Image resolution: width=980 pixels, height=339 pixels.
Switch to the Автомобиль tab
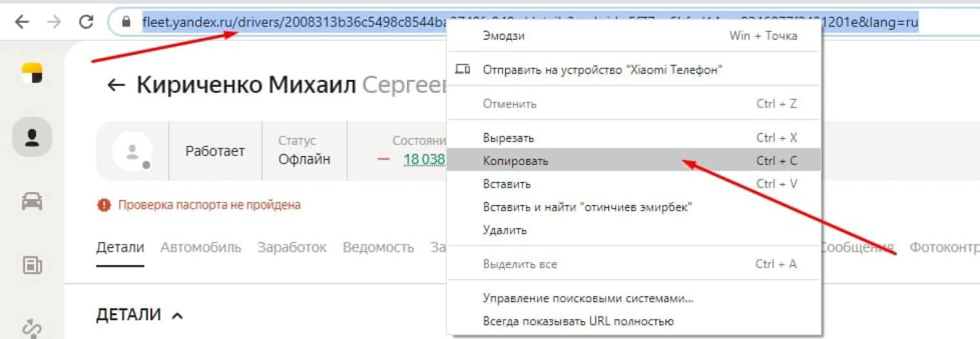[201, 247]
